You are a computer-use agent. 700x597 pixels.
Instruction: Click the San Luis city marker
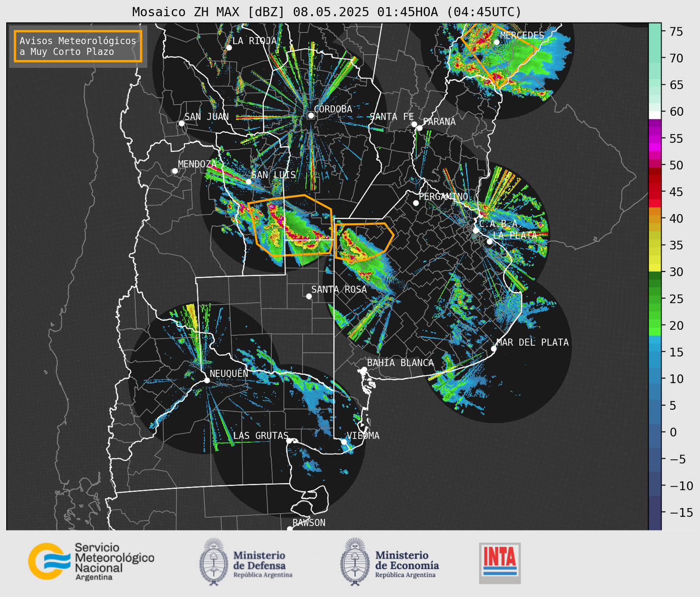tap(249, 182)
